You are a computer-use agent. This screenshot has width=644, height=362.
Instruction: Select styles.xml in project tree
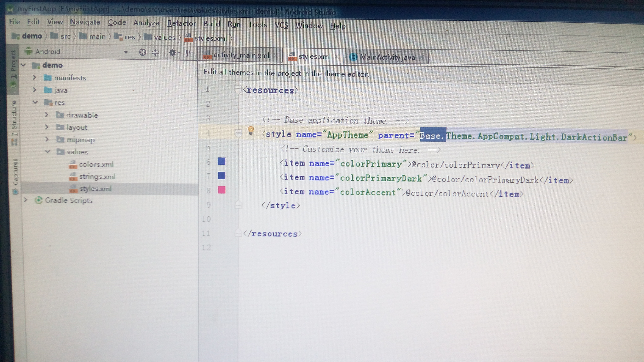91,189
